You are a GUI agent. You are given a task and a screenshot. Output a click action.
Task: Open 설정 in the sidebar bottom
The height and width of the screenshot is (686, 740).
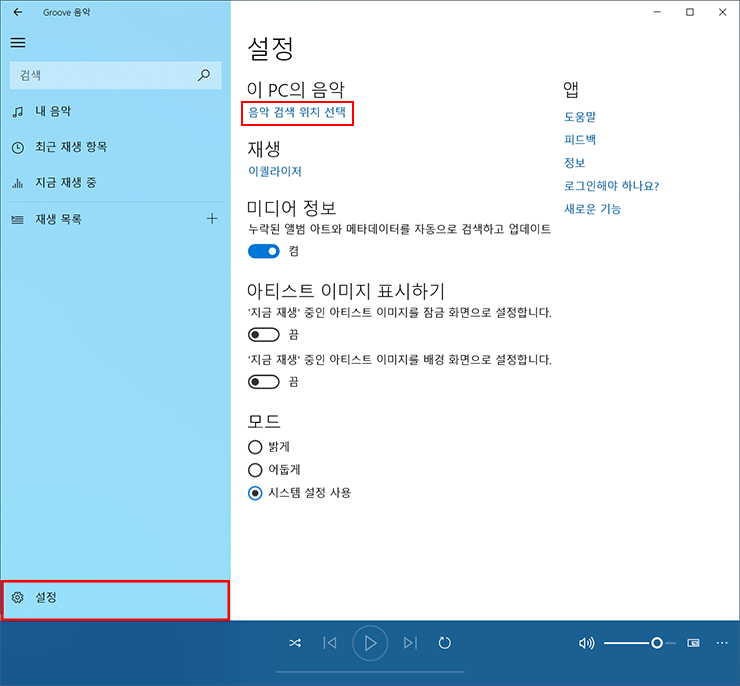pyautogui.click(x=115, y=598)
